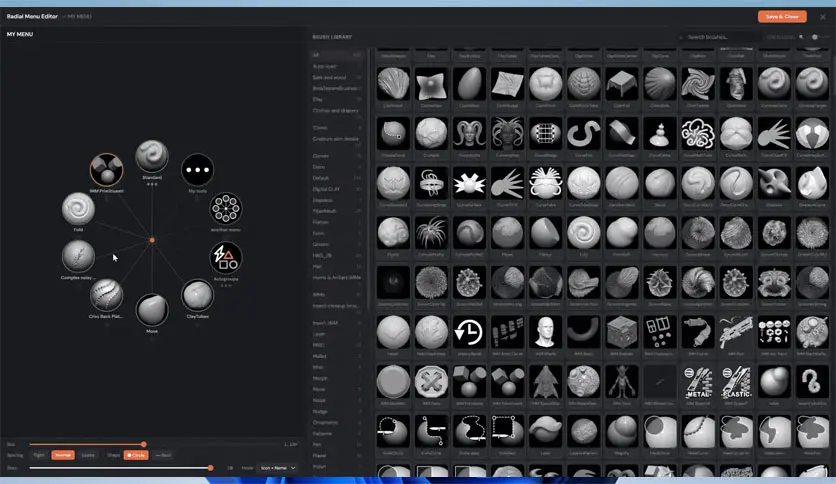This screenshot has width=836, height=484.
Task: Pick the crossed-arrows X brush thumbnail
Action: point(431,382)
